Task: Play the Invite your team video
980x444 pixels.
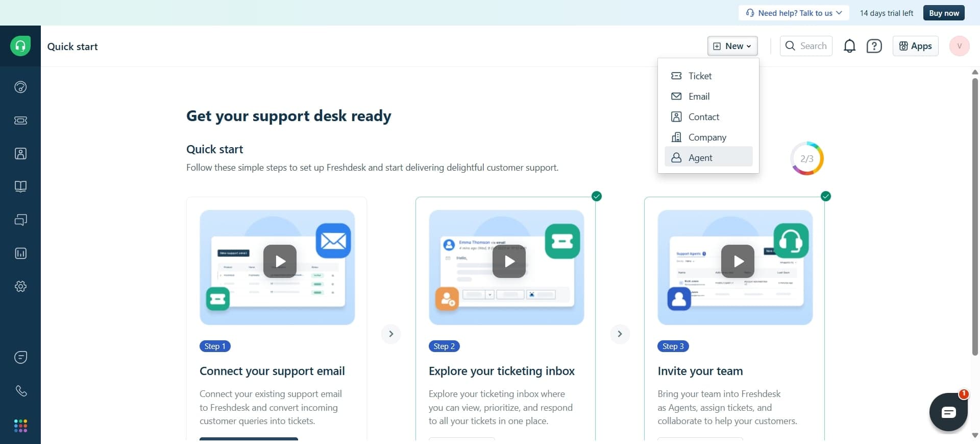Action: (x=737, y=261)
